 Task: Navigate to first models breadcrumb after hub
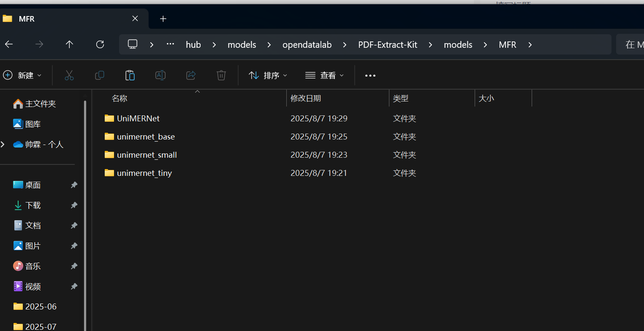tap(242, 45)
